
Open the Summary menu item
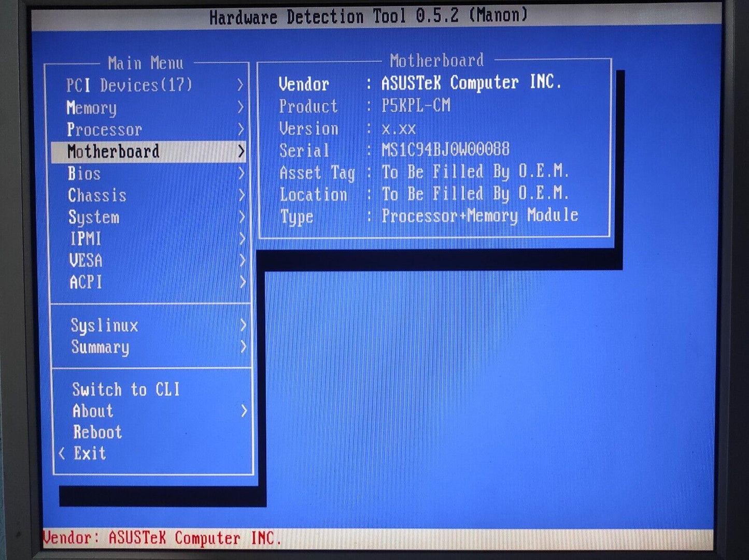click(100, 347)
